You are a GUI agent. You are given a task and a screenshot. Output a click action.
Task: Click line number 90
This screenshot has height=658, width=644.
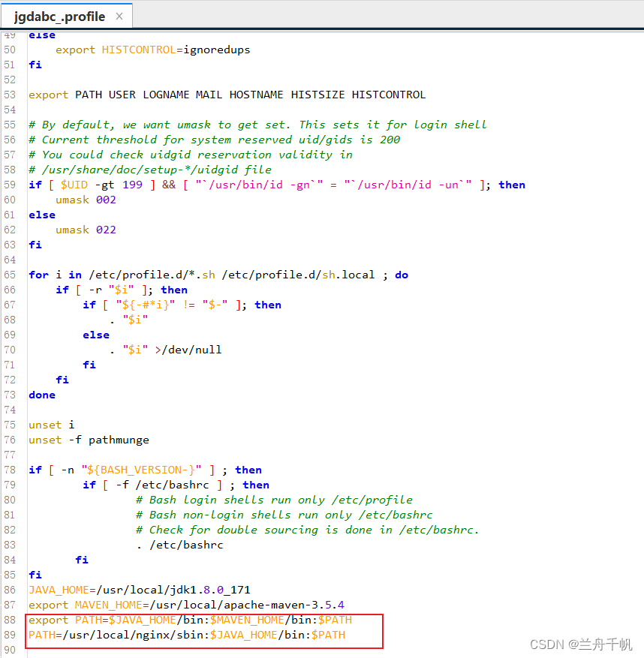pos(10,650)
